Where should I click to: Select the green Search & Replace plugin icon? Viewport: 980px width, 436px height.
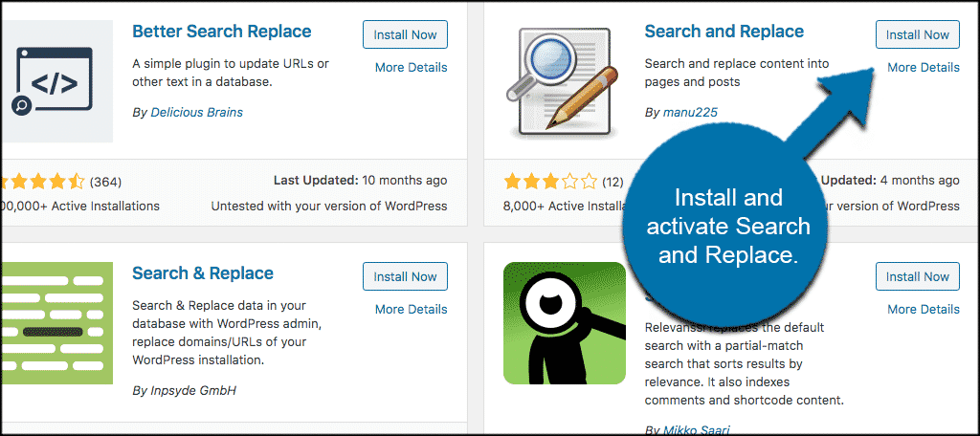56,323
